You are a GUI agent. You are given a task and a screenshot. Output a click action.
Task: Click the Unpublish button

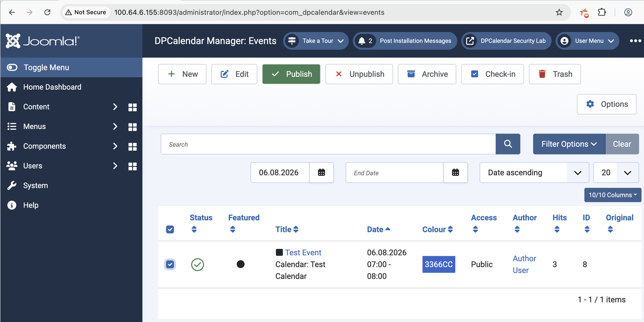tap(359, 74)
